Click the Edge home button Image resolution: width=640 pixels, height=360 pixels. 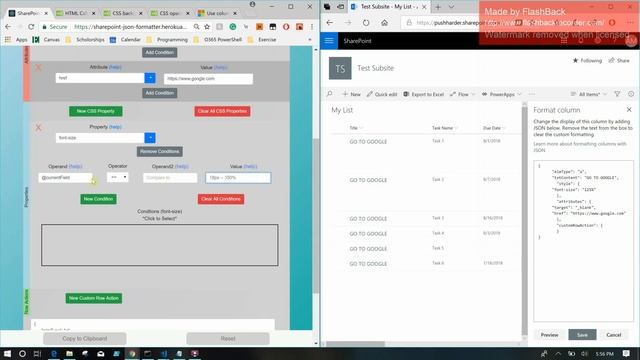[x=384, y=23]
